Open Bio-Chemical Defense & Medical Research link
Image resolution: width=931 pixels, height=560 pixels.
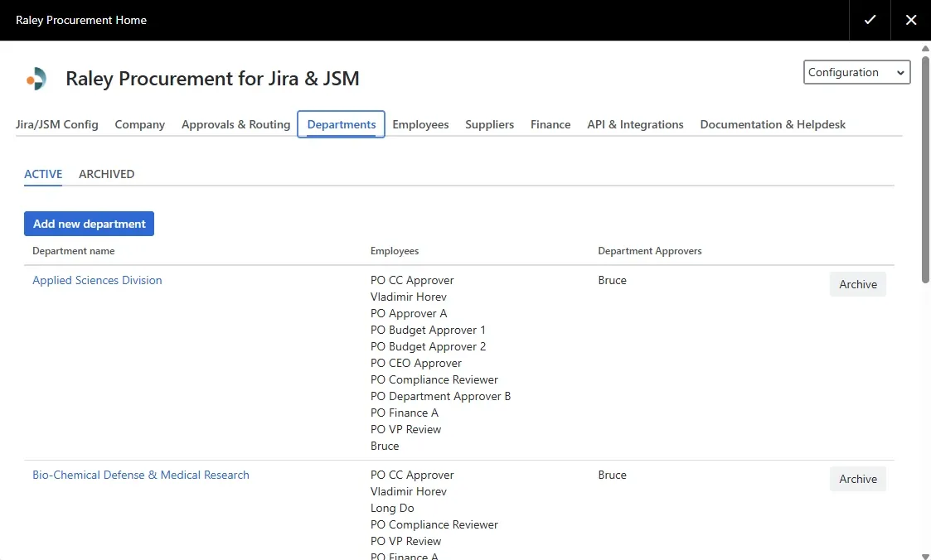pyautogui.click(x=141, y=475)
